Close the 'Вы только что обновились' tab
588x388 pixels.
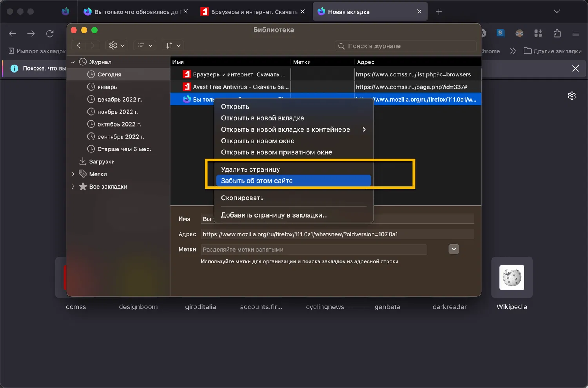pyautogui.click(x=186, y=12)
